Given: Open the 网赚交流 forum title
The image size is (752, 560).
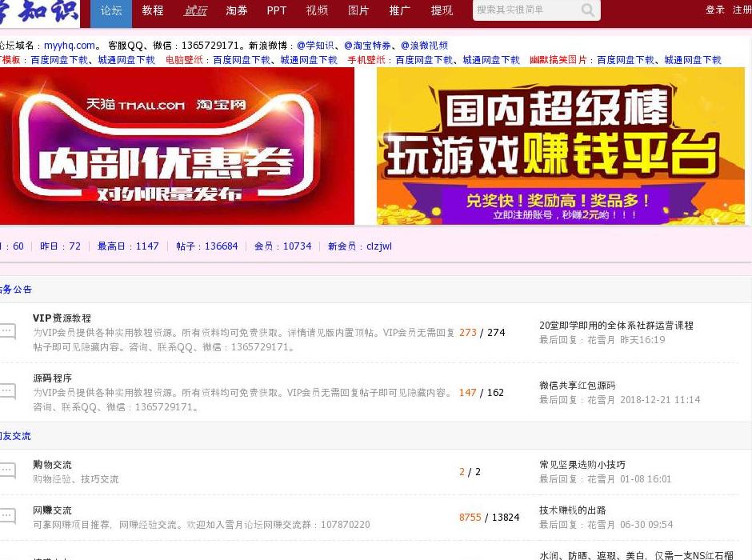Looking at the screenshot, I should coord(52,510).
